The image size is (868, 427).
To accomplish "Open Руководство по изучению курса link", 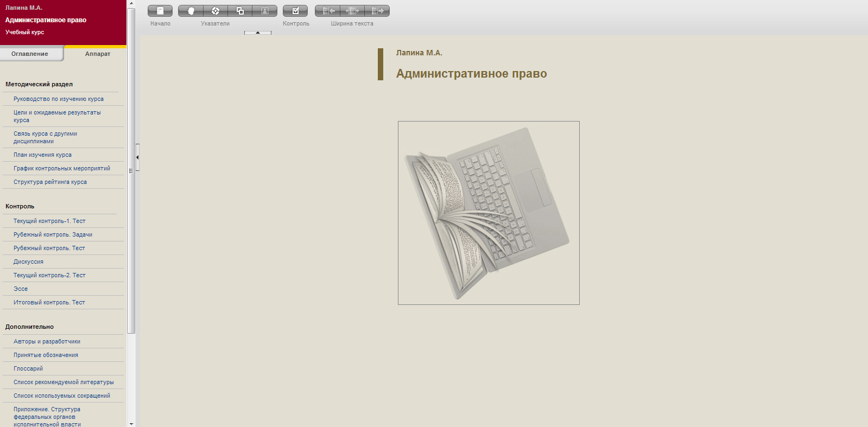I will pos(59,99).
